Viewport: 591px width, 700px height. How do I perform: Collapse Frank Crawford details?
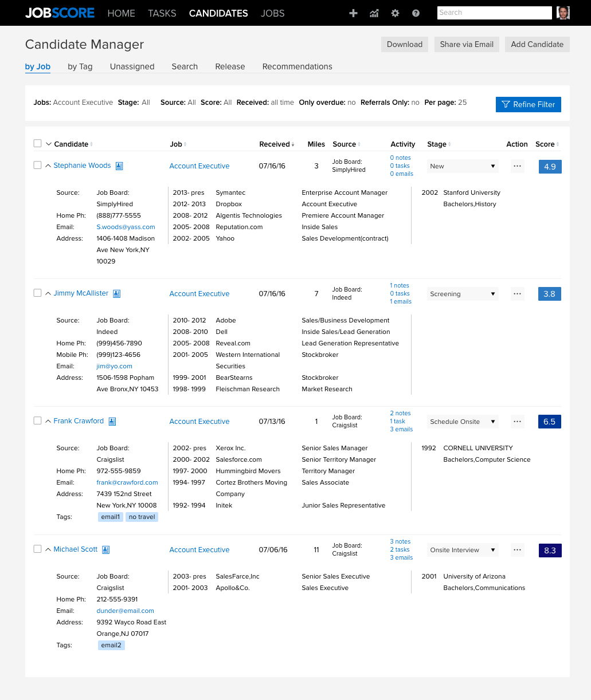pos(48,421)
